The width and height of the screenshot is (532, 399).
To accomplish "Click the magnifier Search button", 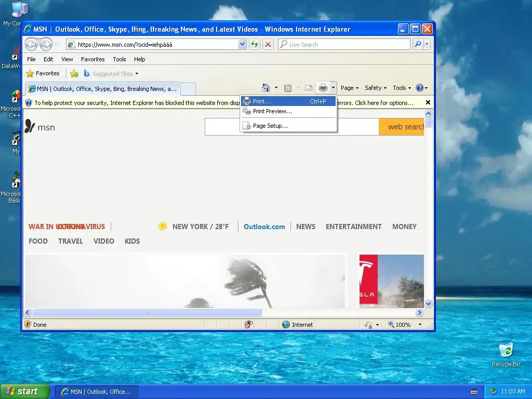I will (418, 44).
